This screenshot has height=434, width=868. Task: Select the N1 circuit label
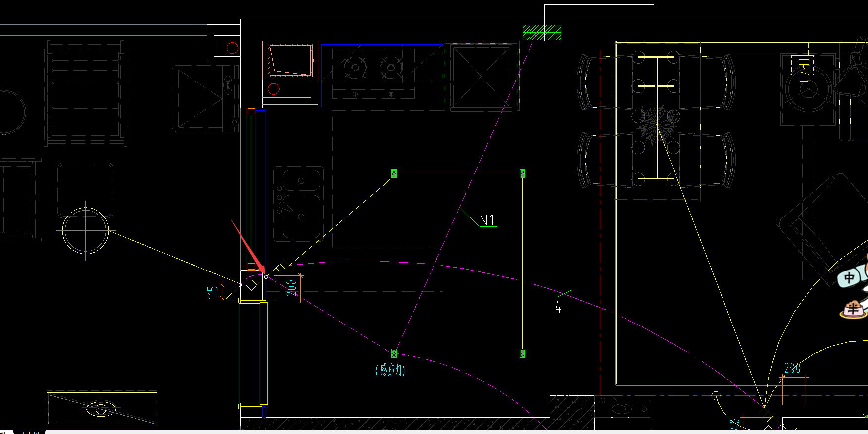(487, 220)
